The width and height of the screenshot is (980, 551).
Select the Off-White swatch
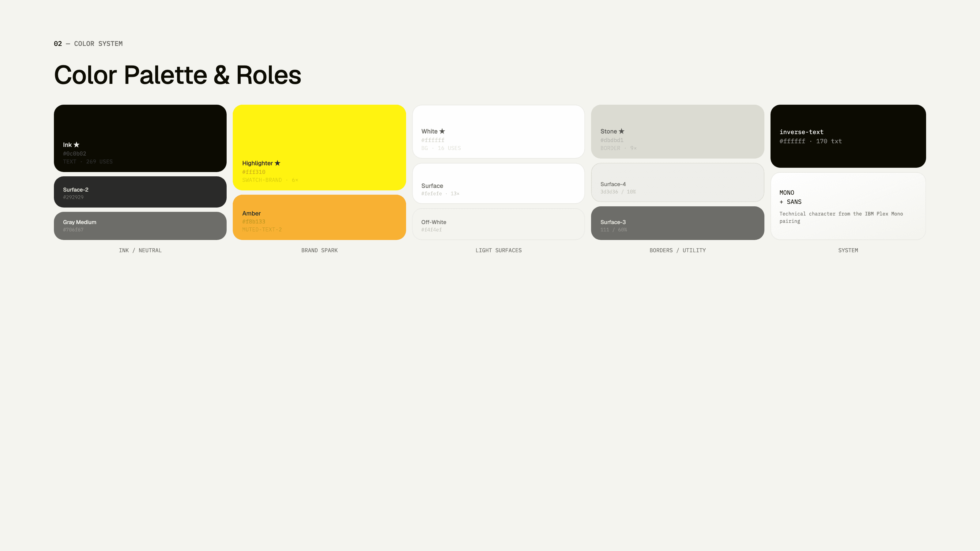click(498, 224)
